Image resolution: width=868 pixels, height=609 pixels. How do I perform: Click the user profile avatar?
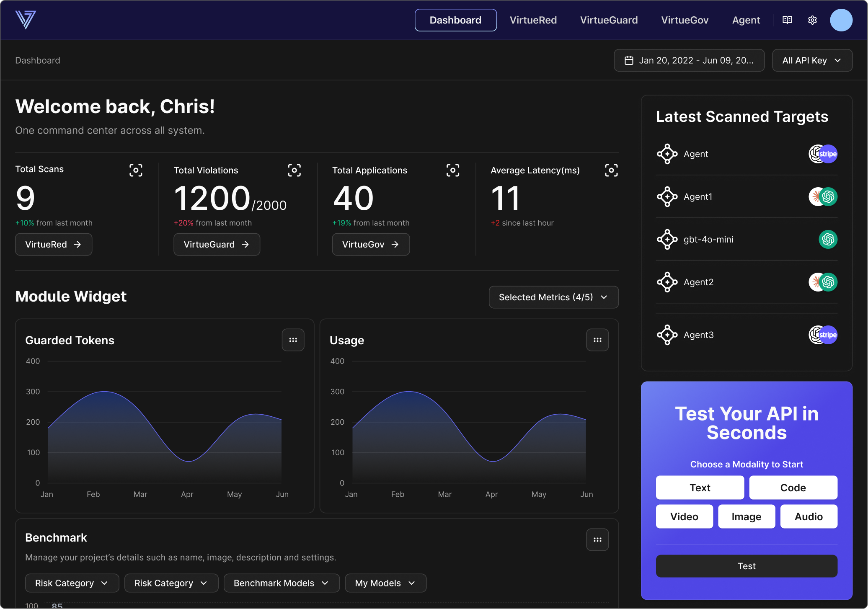point(841,20)
